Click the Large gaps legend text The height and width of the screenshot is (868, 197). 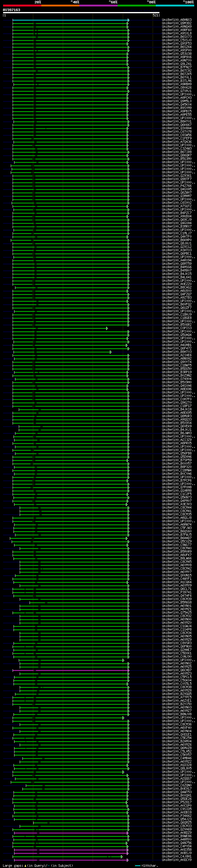pos(38,865)
